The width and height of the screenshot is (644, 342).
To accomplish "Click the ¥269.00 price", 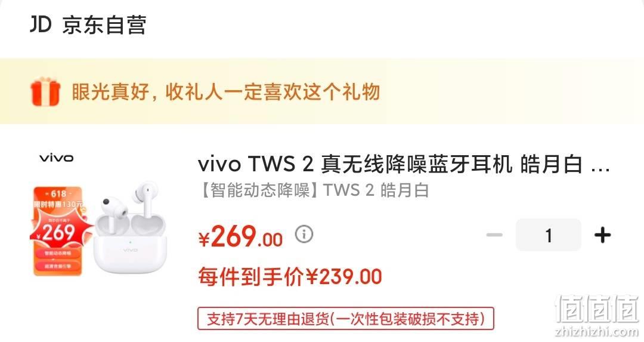I will click(241, 237).
